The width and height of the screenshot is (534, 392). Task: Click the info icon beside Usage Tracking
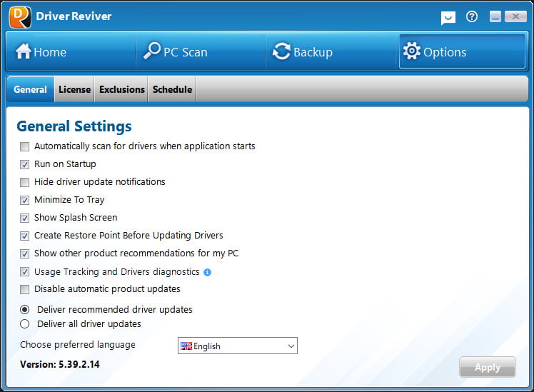click(207, 272)
